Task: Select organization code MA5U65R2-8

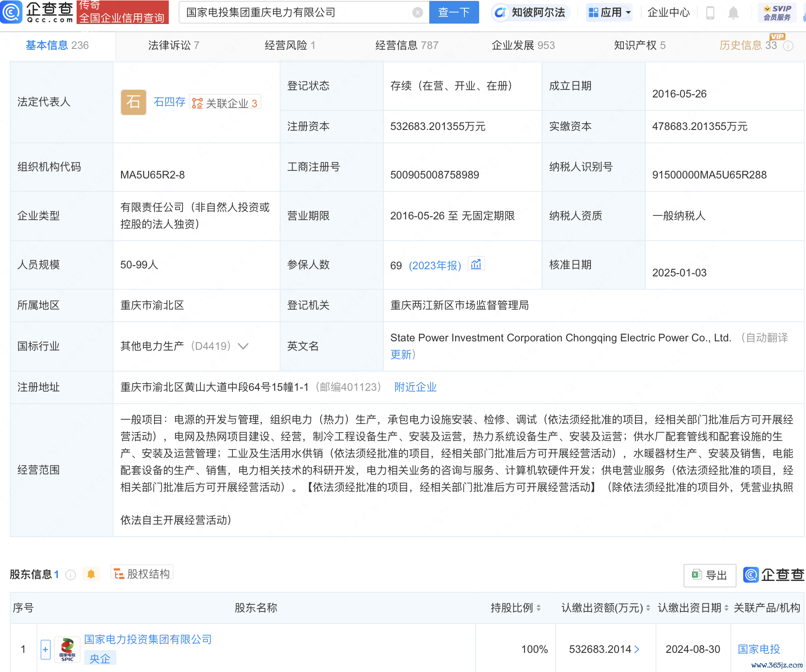Action: (x=152, y=175)
